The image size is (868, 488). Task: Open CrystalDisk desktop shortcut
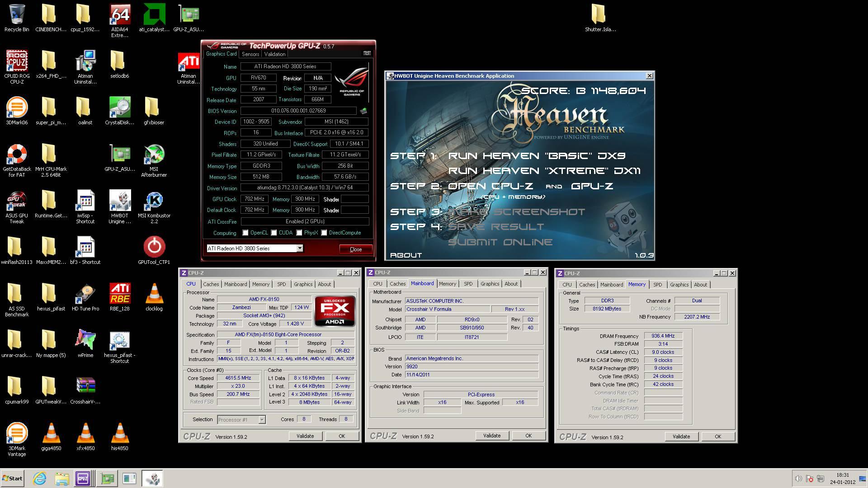pos(120,111)
